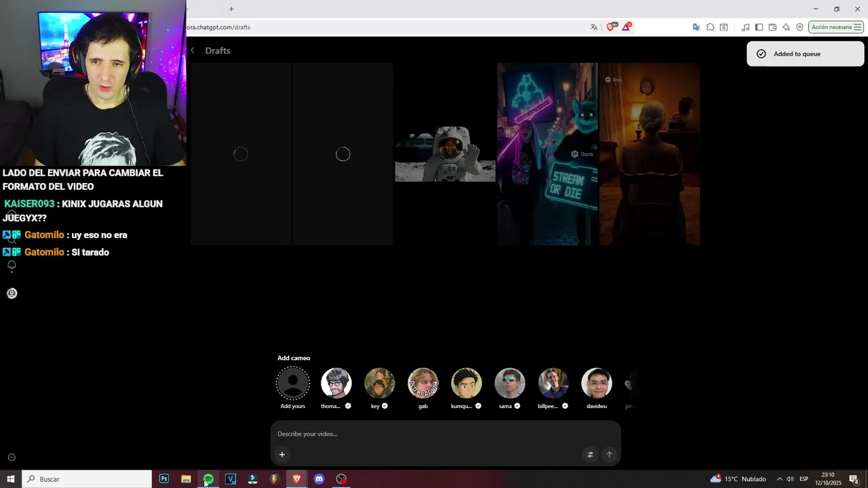Open the astronaut draft video thumbnail
868x488 pixels.
[x=445, y=154]
